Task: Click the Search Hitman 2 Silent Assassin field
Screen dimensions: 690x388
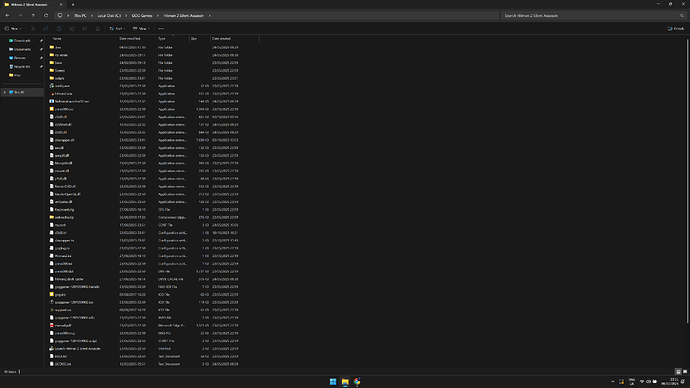Action: (x=594, y=15)
